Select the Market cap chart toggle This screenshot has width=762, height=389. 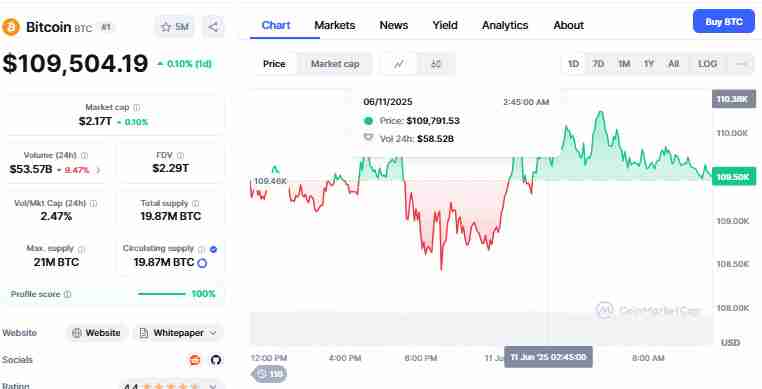(335, 64)
